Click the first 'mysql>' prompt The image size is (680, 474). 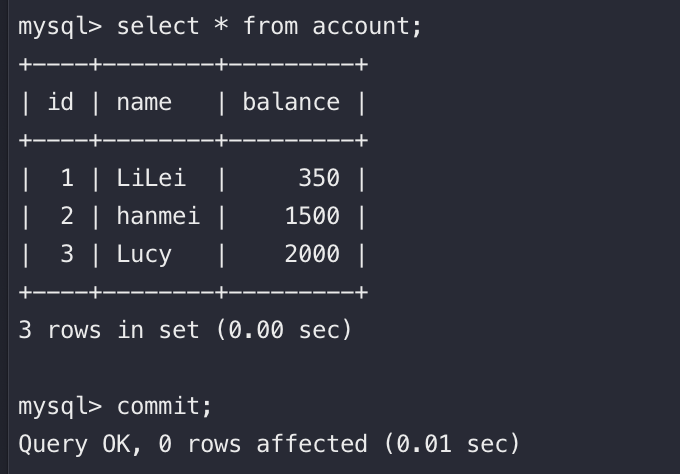coord(60,27)
